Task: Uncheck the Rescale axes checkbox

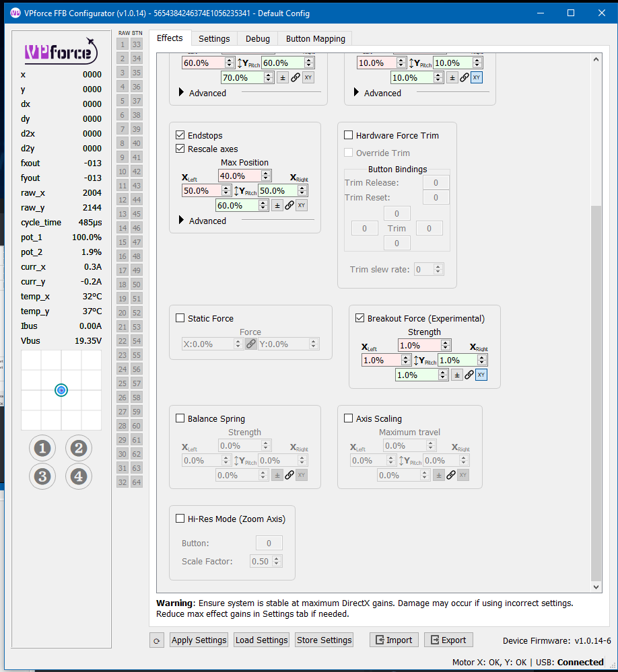Action: pos(180,149)
